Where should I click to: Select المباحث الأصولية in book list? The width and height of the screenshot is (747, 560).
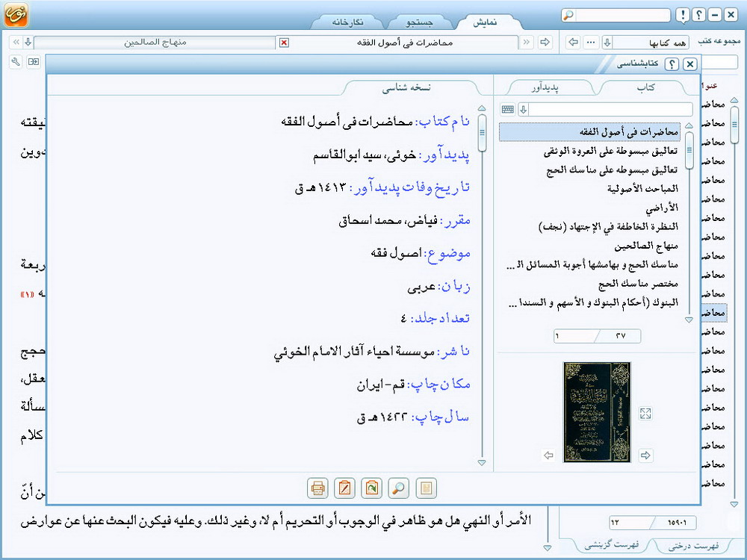pyautogui.click(x=590, y=189)
